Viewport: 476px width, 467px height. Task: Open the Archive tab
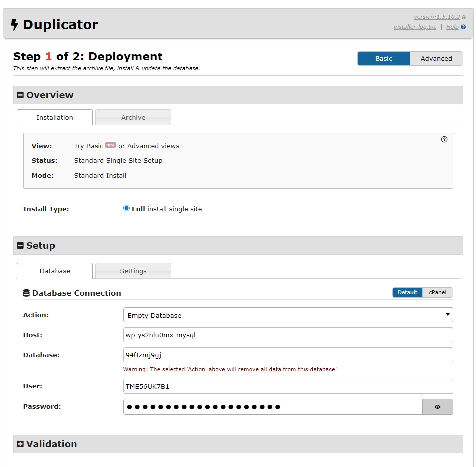[133, 117]
